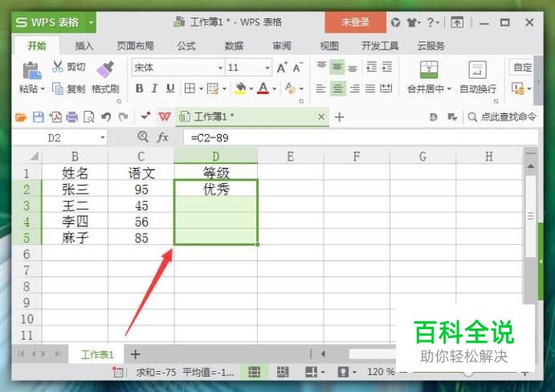This screenshot has width=555, height=392.
Task: Align text to bottom
Action: [353, 67]
